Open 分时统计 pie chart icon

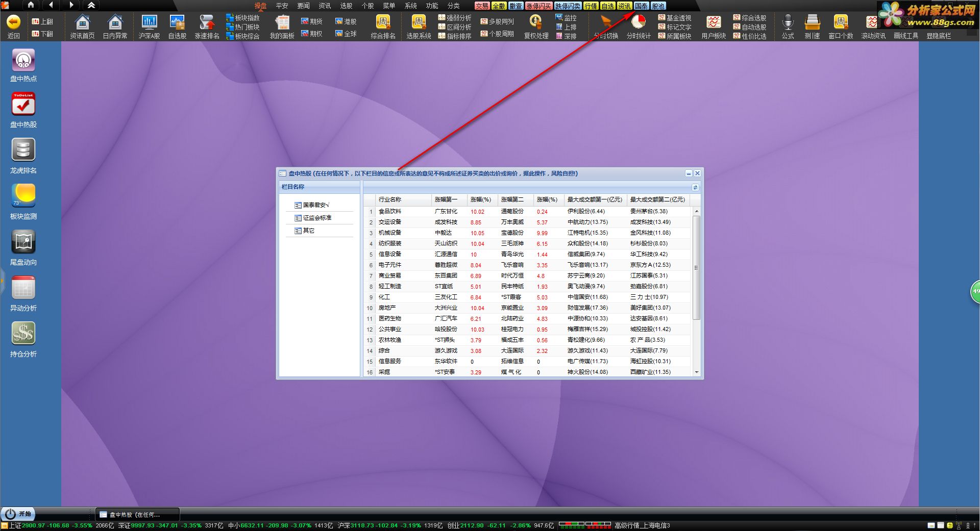click(x=639, y=22)
